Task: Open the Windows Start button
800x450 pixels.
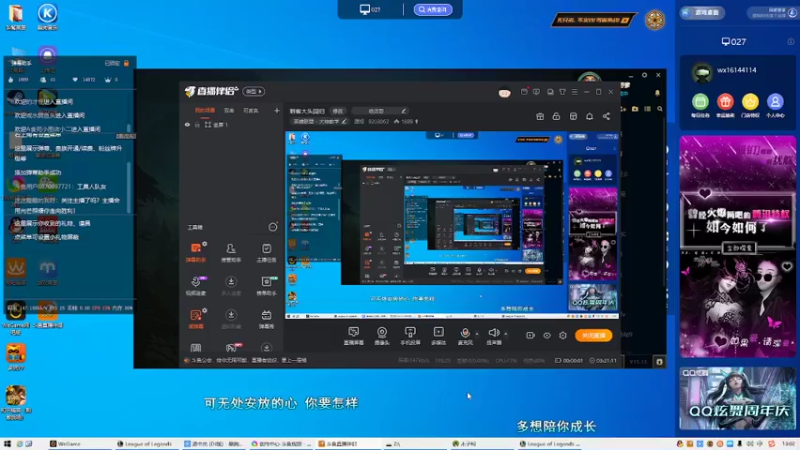Action: click(7, 444)
